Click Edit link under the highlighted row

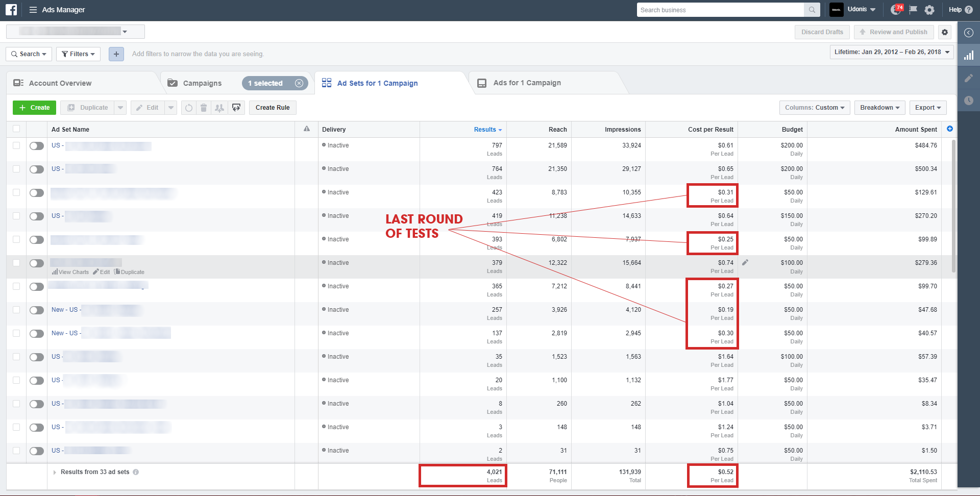[102, 272]
